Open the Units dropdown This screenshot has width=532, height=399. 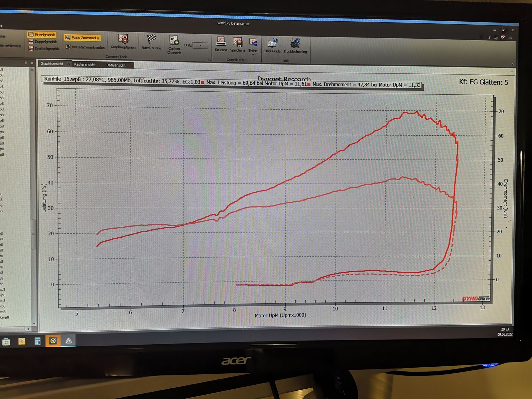[200, 46]
